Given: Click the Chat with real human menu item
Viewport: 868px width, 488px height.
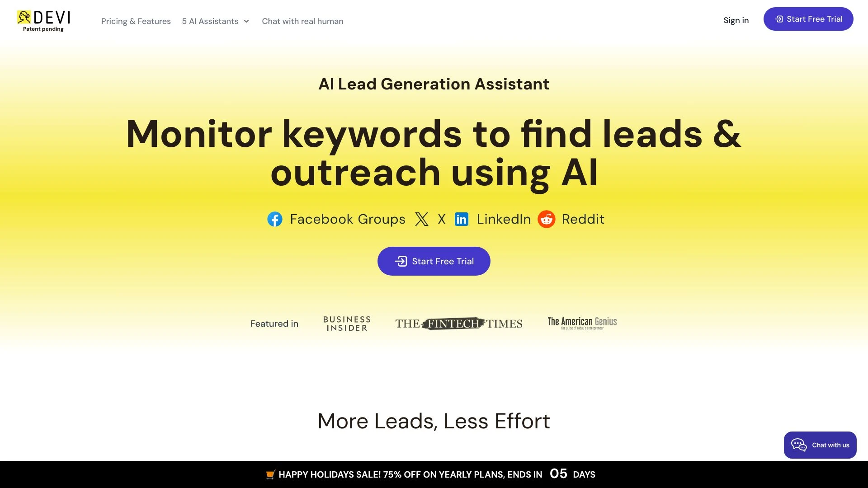Looking at the screenshot, I should (302, 21).
